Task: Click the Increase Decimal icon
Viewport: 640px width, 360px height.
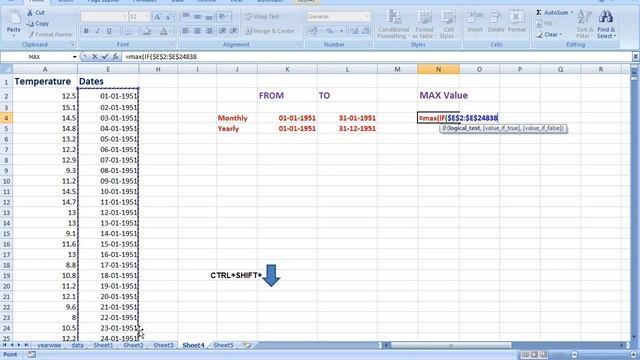Action: click(x=354, y=31)
